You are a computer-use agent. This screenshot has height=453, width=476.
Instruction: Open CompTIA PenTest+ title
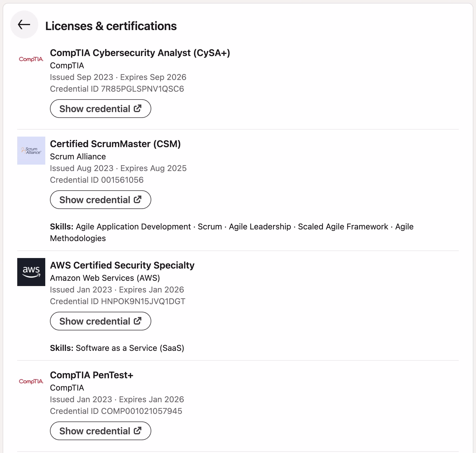coord(92,375)
